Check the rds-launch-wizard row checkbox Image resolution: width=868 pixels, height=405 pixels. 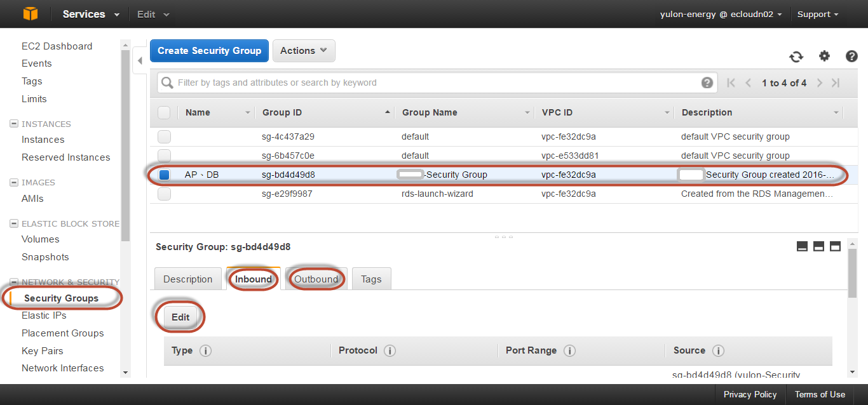164,194
